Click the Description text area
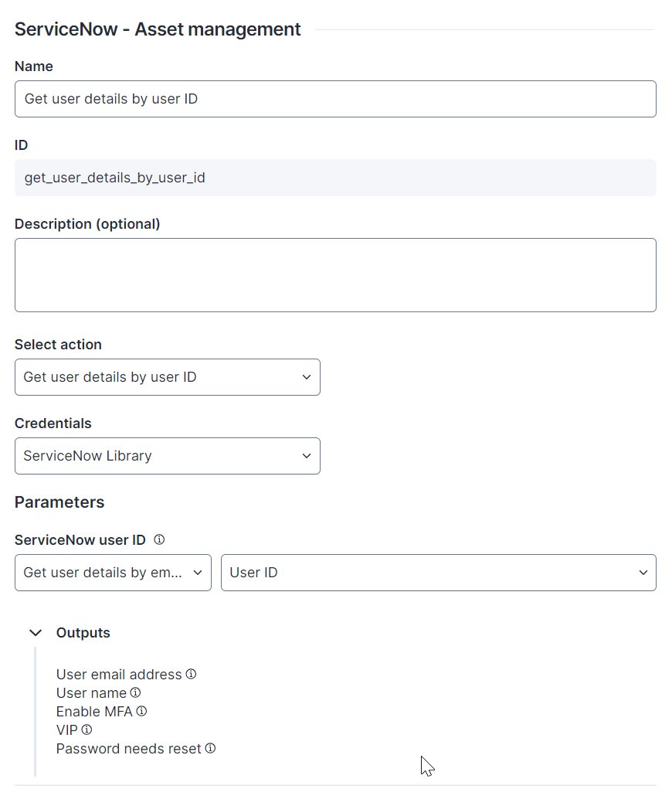 pyautogui.click(x=335, y=275)
